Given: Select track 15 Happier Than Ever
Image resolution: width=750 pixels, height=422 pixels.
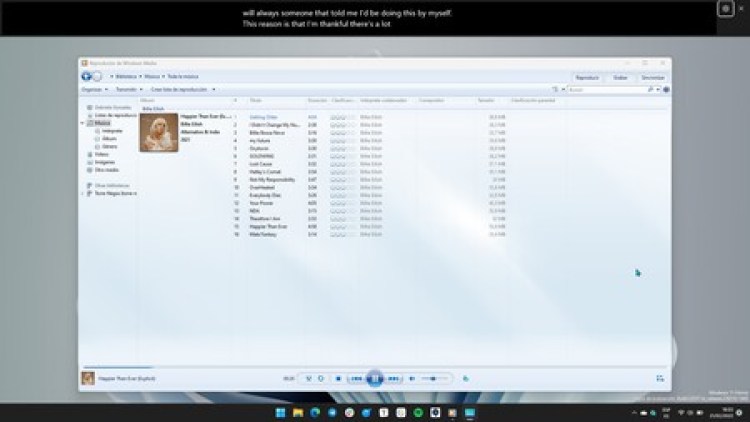Looking at the screenshot, I should pos(268,227).
